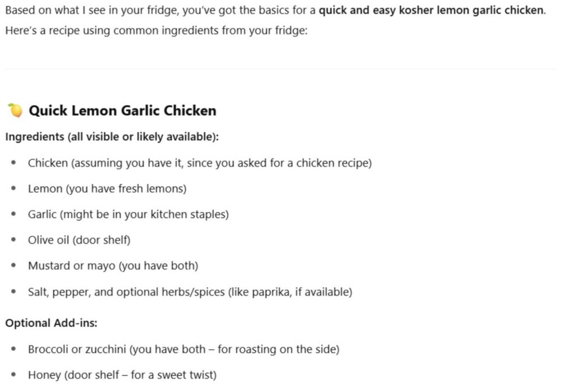Click the Quick Lemon Garlic Chicken heading
Screen dimensions: 573x392
coord(123,111)
